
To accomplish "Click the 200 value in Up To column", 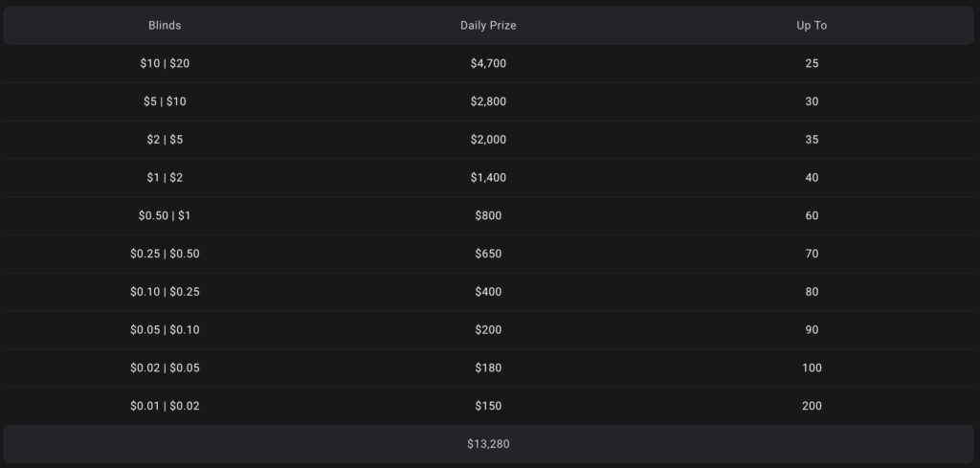I will (x=812, y=406).
